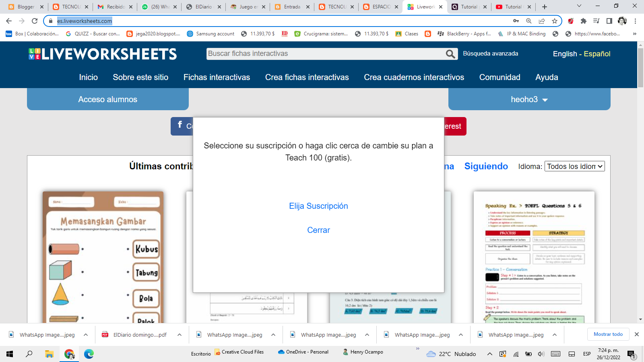Viewport: 644px width, 362px height.
Task: Open Ayuda menu item
Action: pos(547,77)
